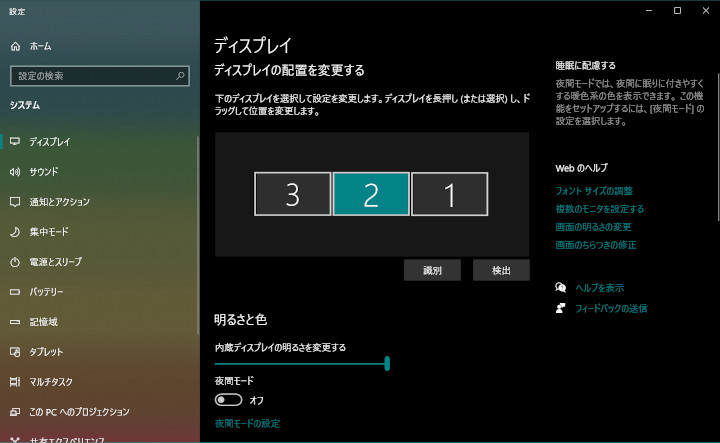Click the タブレット tablet icon
Image resolution: width=720 pixels, height=443 pixels.
[15, 352]
